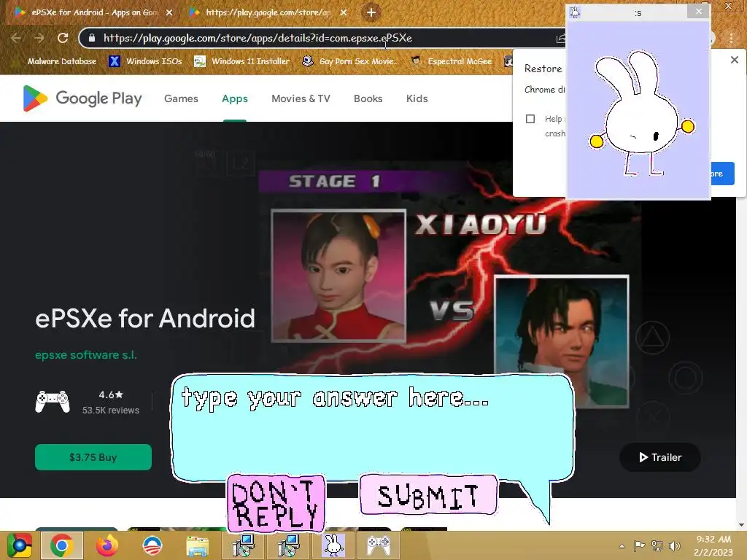The image size is (747, 560).
Task: Reload the Google Play page
Action: 63,38
